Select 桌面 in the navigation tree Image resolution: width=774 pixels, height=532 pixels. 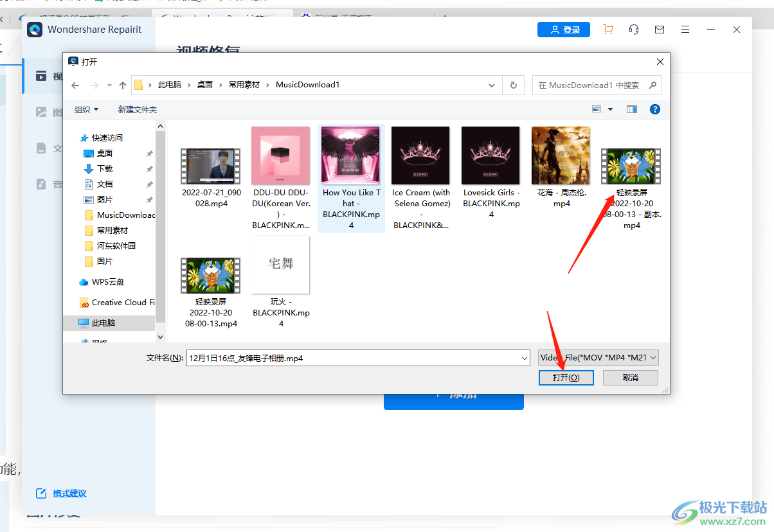(x=105, y=154)
